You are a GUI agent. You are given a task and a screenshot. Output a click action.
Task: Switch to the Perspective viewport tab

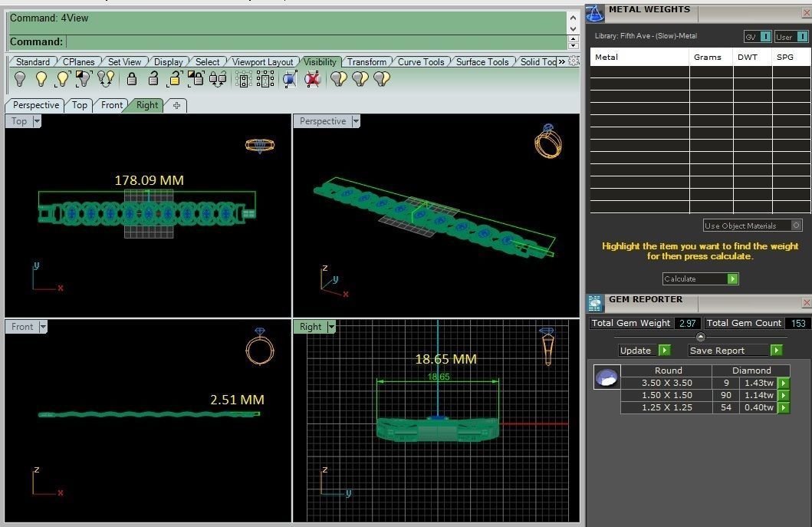[36, 105]
